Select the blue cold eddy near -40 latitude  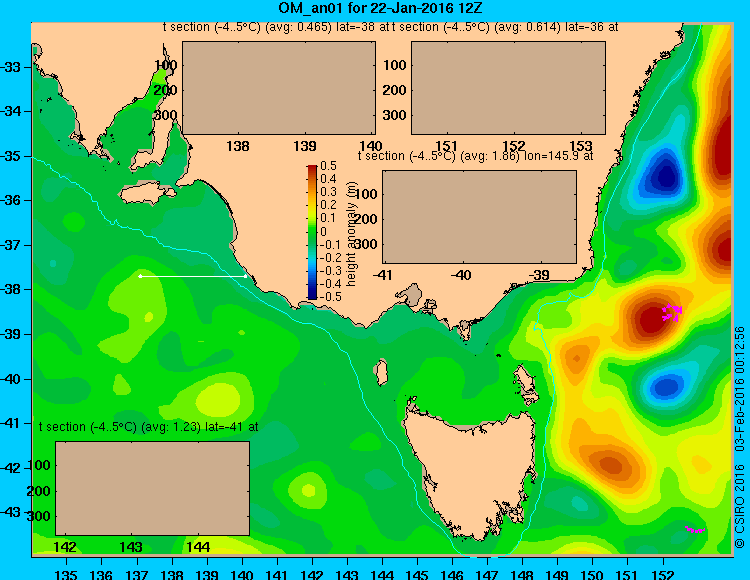click(666, 386)
